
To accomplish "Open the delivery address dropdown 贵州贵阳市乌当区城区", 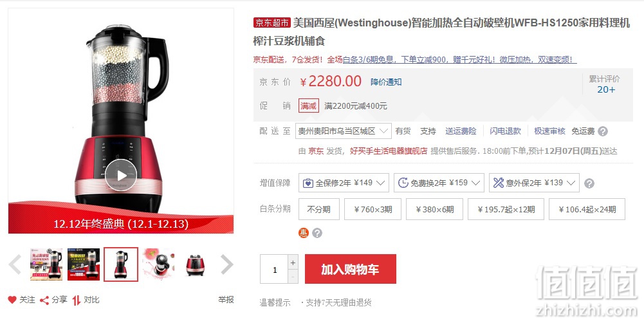I will coord(342,131).
